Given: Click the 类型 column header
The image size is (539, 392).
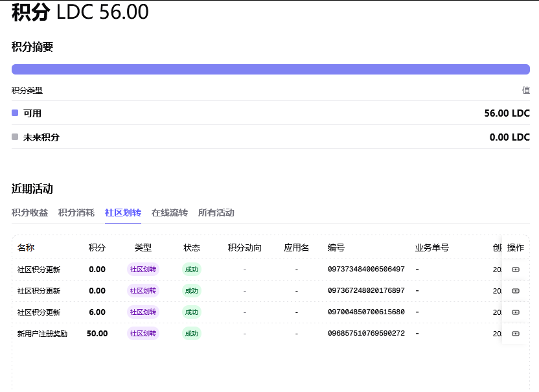Looking at the screenshot, I should click(143, 248).
